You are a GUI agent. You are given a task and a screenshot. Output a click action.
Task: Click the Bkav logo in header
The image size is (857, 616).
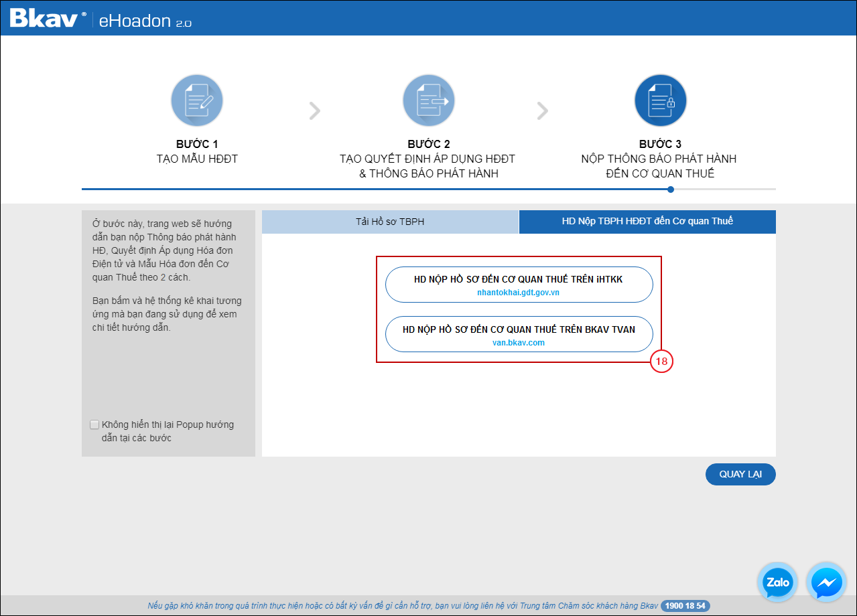tap(48, 18)
